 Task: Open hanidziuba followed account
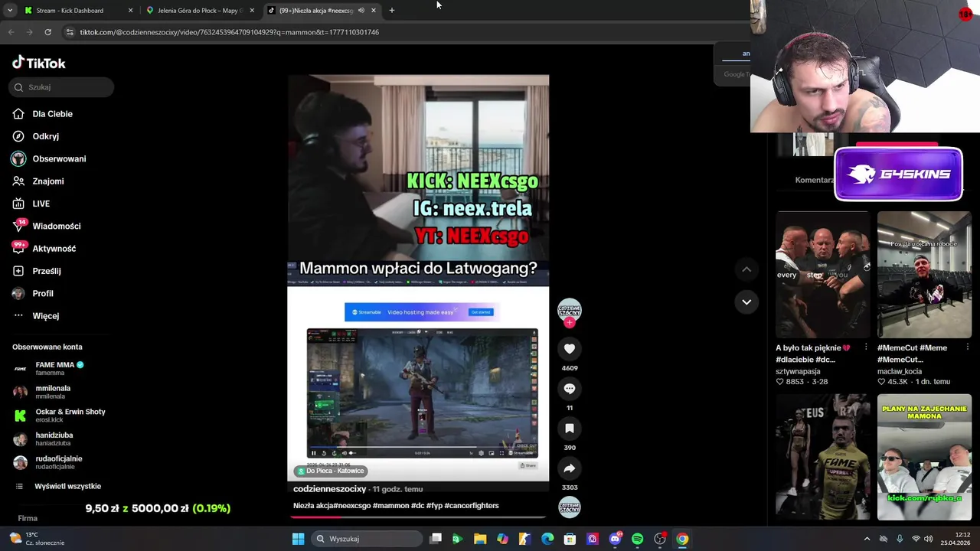tap(54, 439)
